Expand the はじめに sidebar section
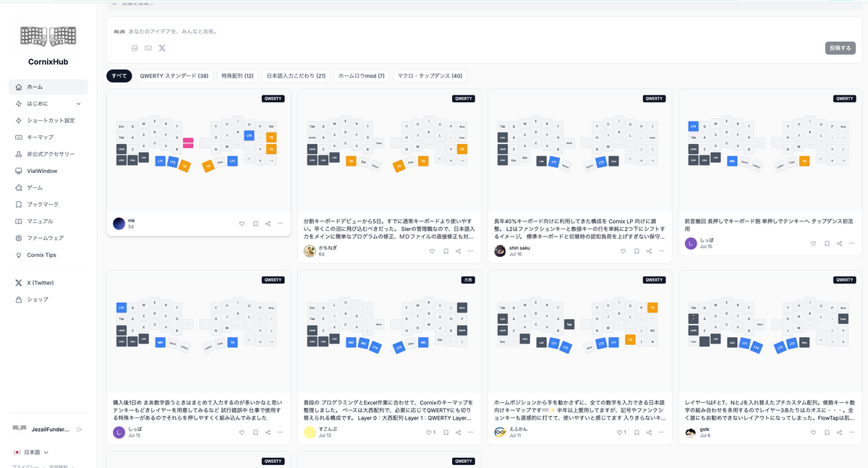This screenshot has width=868, height=468. click(x=48, y=103)
